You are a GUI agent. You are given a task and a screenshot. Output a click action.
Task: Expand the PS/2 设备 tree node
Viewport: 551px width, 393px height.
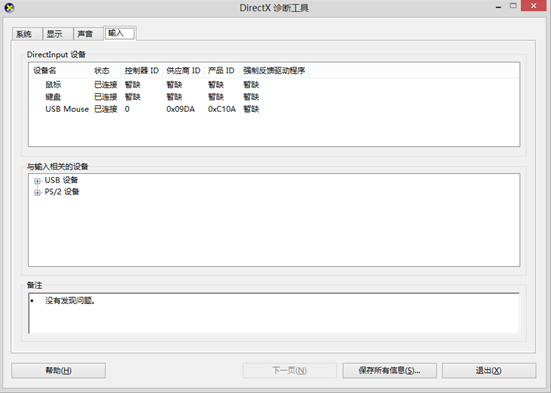click(x=37, y=193)
